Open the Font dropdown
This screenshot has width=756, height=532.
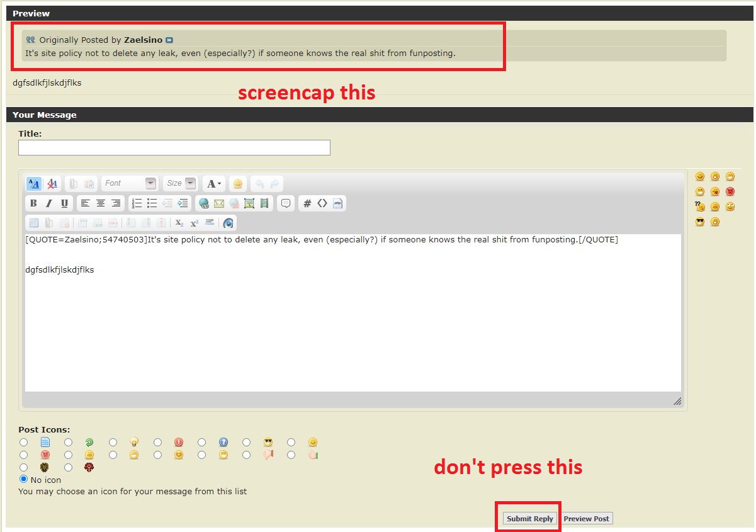point(129,183)
